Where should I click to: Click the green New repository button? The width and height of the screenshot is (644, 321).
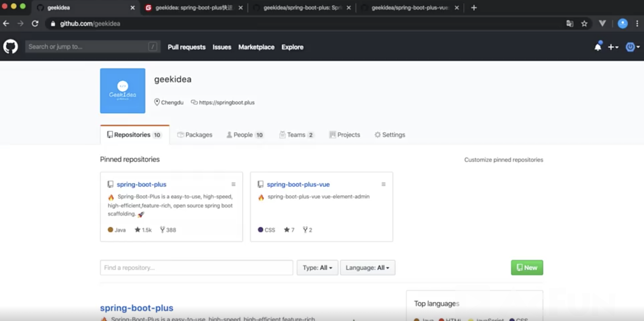(527, 268)
